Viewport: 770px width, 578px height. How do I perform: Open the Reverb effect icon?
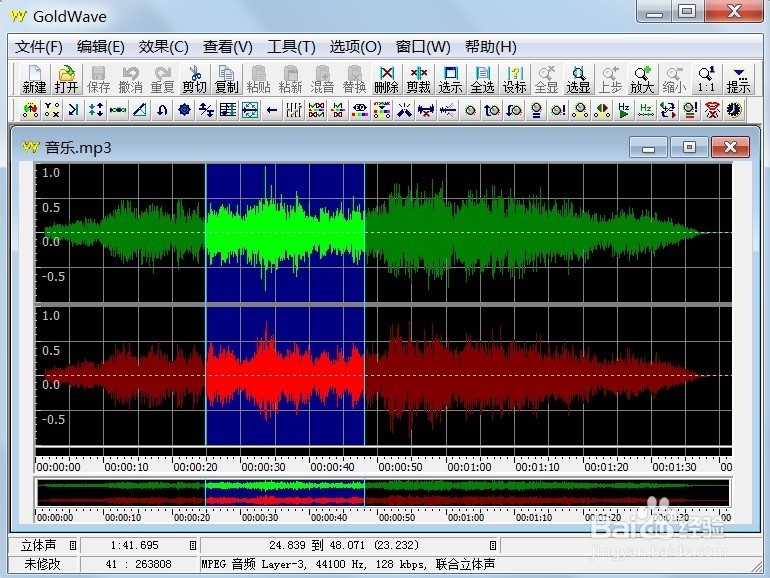[x=250, y=110]
